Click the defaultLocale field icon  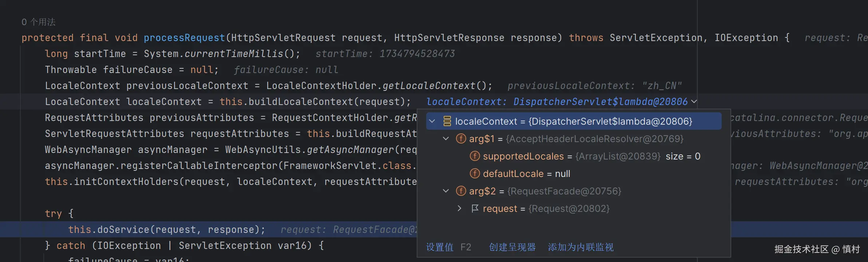475,174
